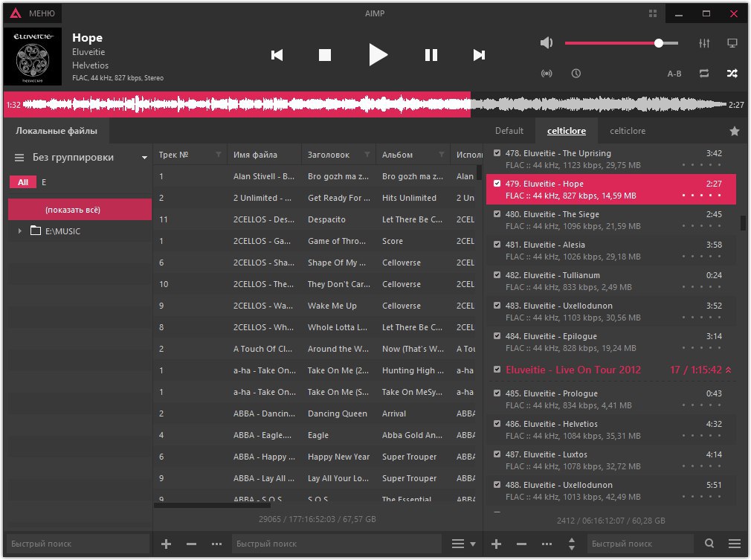This screenshot has width=751, height=560.
Task: Remove playlist tracks with minus icon
Action: (521, 544)
